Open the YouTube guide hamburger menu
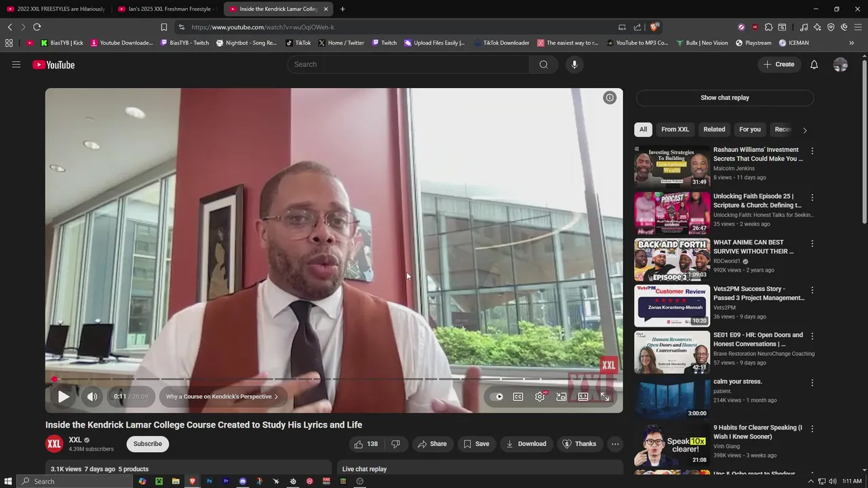 [x=16, y=64]
